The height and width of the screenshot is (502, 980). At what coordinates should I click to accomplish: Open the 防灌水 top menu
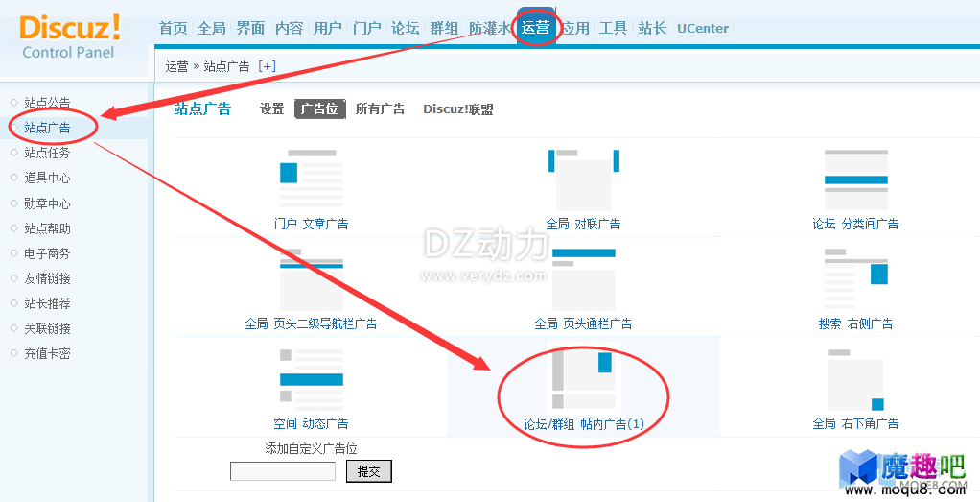click(x=490, y=28)
